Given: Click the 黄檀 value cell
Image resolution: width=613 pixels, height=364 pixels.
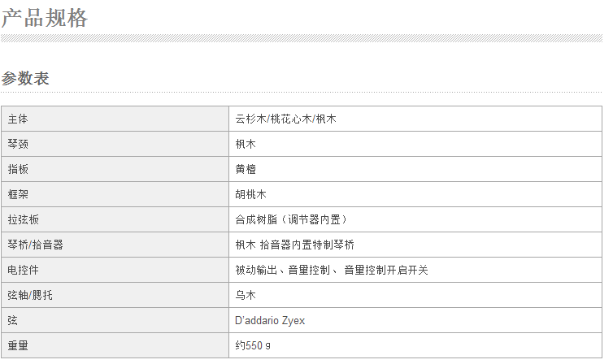Looking at the screenshot, I should (x=246, y=169).
